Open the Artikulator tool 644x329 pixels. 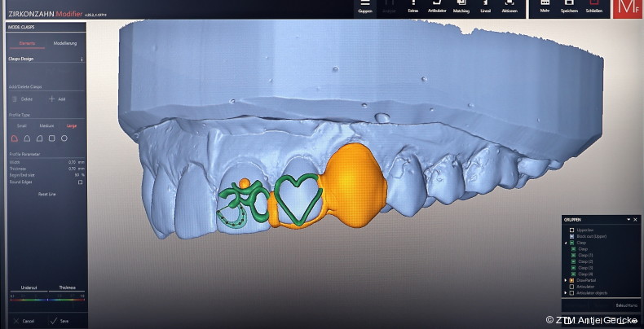click(x=437, y=6)
